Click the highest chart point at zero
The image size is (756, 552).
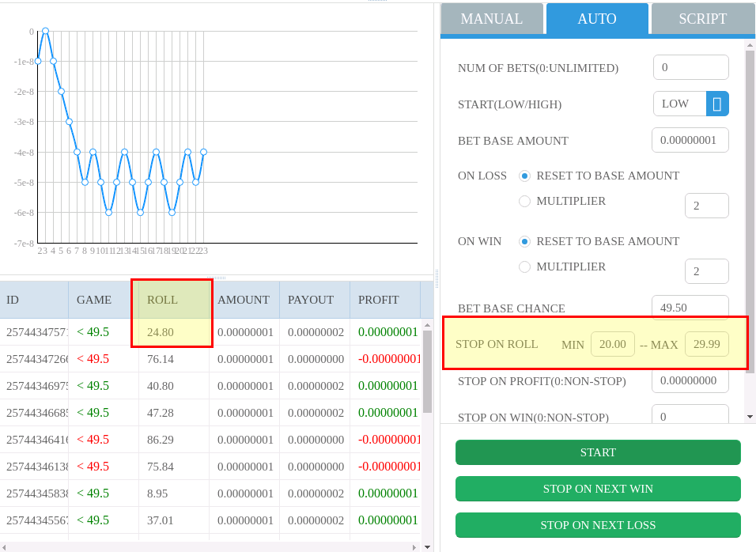click(46, 31)
